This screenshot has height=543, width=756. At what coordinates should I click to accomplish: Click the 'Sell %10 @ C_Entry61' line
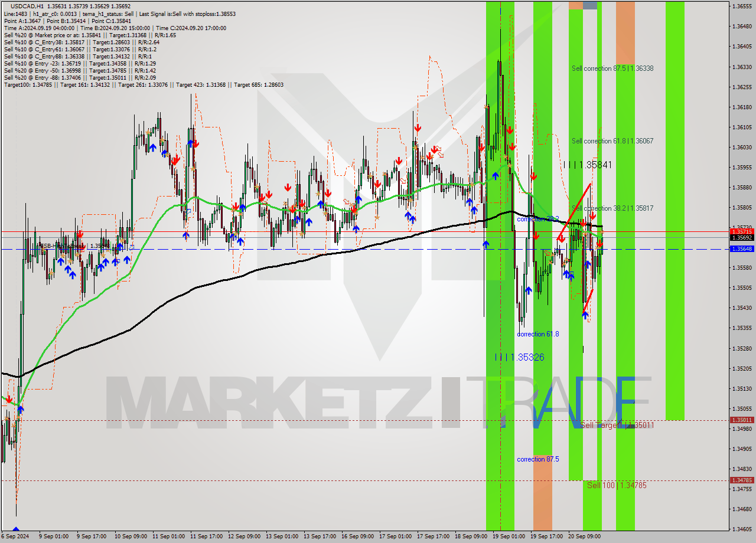tap(80, 49)
